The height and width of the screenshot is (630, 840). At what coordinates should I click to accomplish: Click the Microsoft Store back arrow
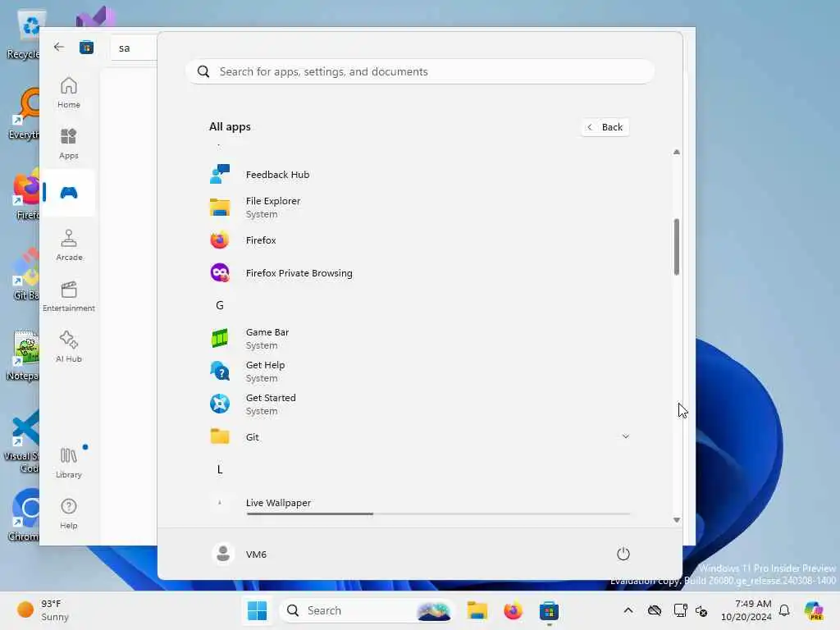[x=59, y=47]
